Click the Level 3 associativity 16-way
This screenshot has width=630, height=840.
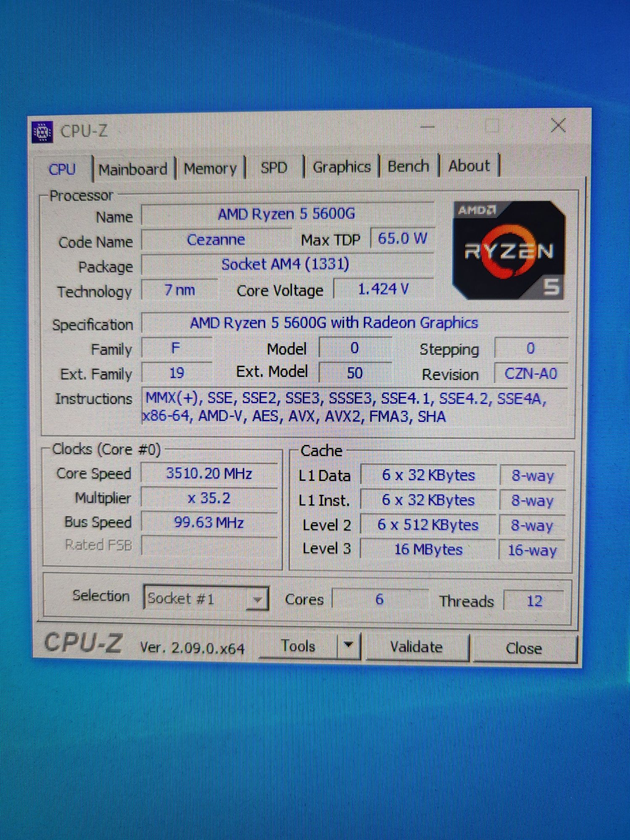pos(533,550)
